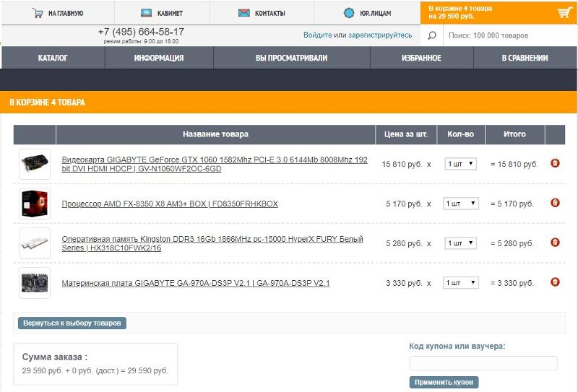Delete the AMD FX-8350 processor row
Viewport: 578px width, 392px height.
pyautogui.click(x=555, y=203)
